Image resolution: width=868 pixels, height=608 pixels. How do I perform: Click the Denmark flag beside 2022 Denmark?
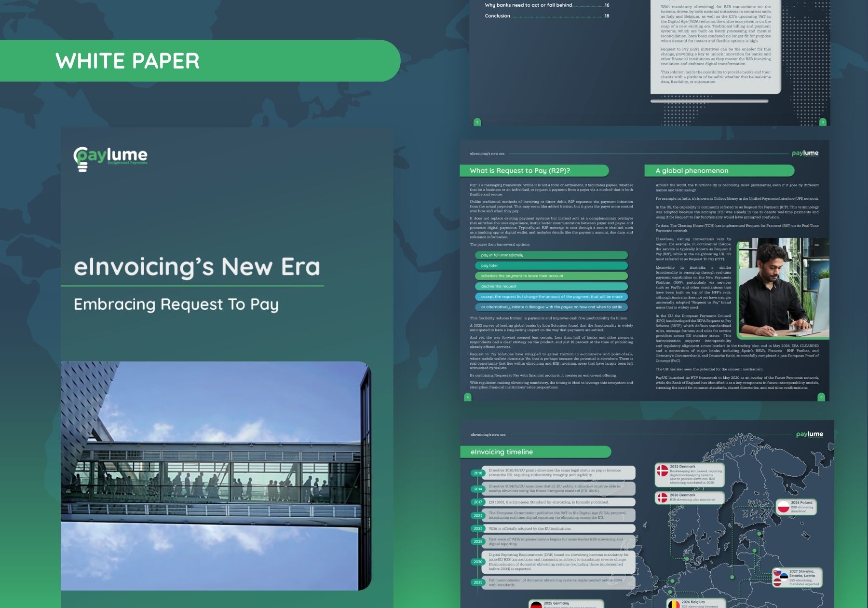[x=662, y=471]
